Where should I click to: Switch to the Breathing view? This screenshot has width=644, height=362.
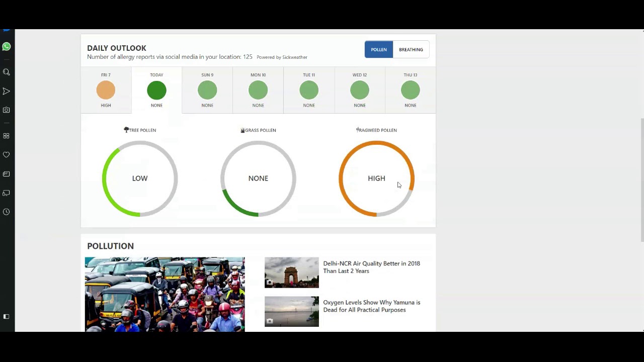tap(411, 50)
